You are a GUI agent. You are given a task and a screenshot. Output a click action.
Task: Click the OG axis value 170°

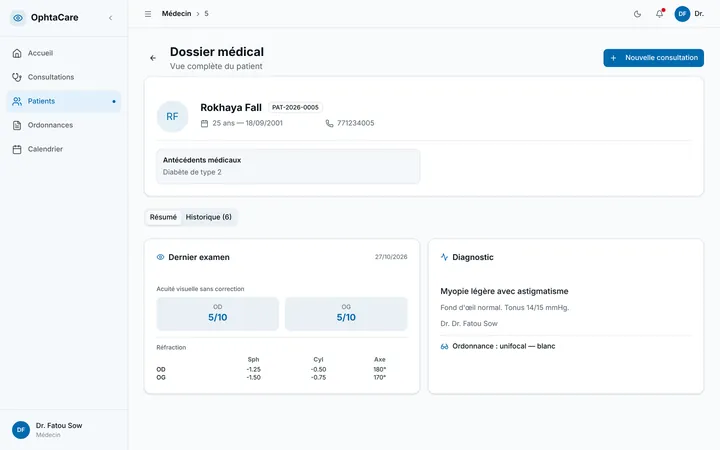tap(380, 377)
